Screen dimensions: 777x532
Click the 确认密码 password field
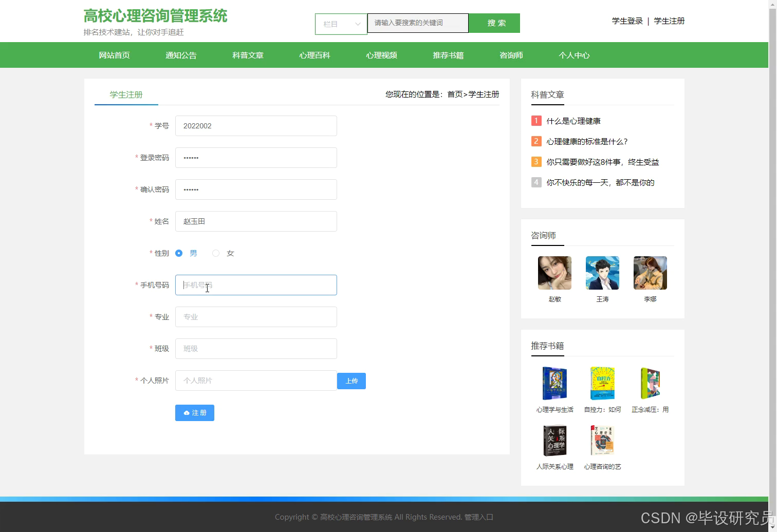click(256, 189)
